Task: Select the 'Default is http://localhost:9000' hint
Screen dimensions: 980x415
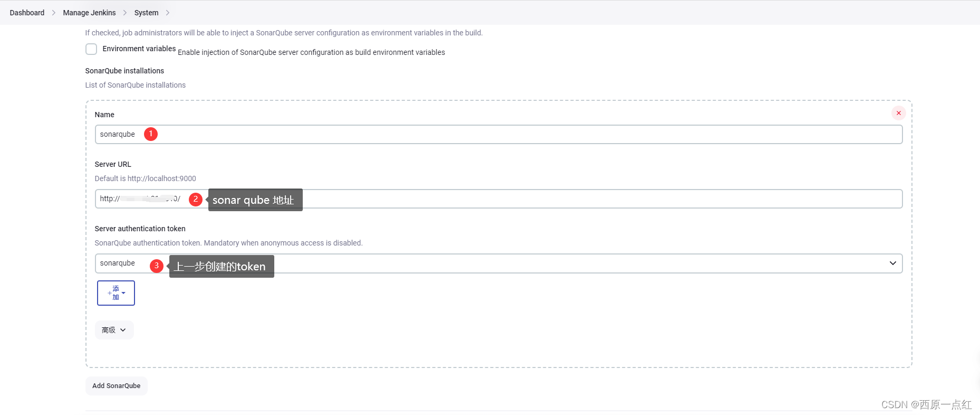Action: click(145, 178)
